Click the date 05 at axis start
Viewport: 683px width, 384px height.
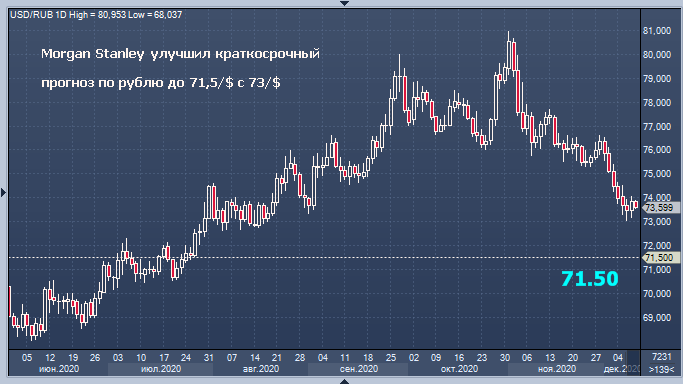pyautogui.click(x=27, y=358)
